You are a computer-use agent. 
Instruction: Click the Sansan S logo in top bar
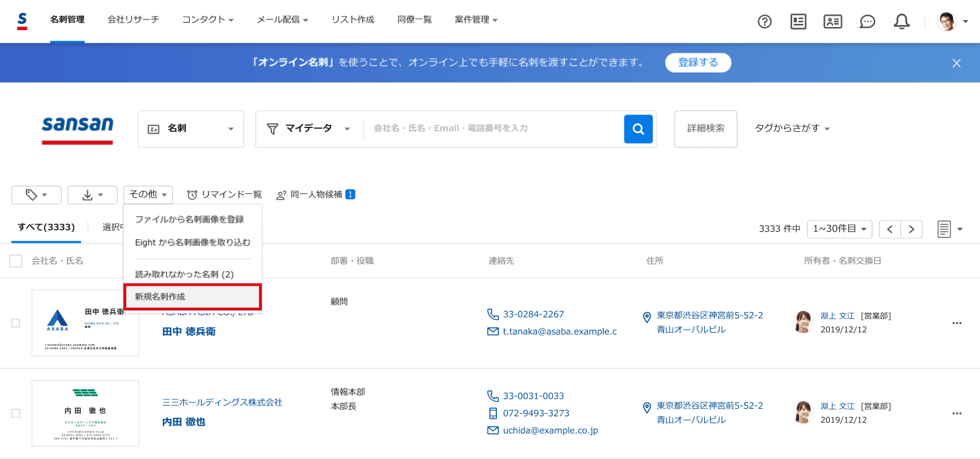click(x=22, y=21)
